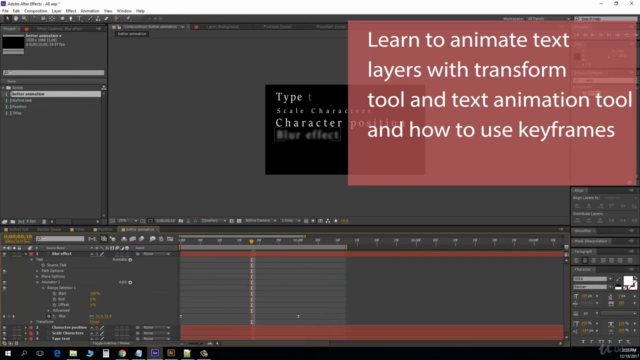Open Effect Controls: Blur effect tab
Viewport: 640px width, 360px height.
pyautogui.click(x=60, y=29)
